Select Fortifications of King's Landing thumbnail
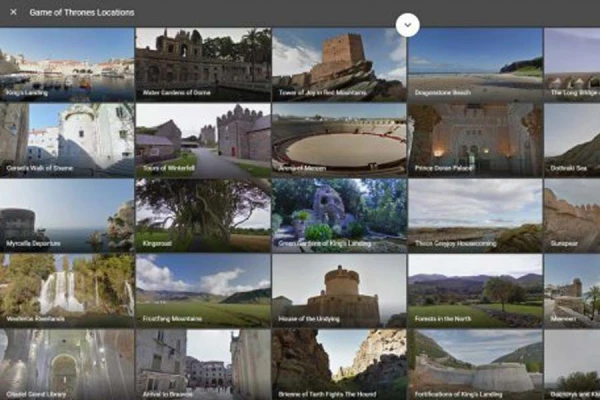This screenshot has width=600, height=400. pyautogui.click(x=475, y=365)
